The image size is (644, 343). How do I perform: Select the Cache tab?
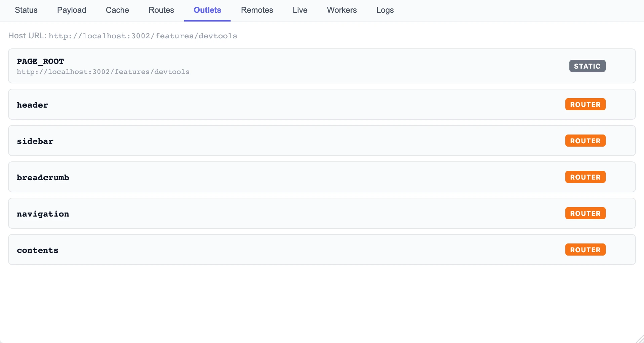(x=117, y=10)
